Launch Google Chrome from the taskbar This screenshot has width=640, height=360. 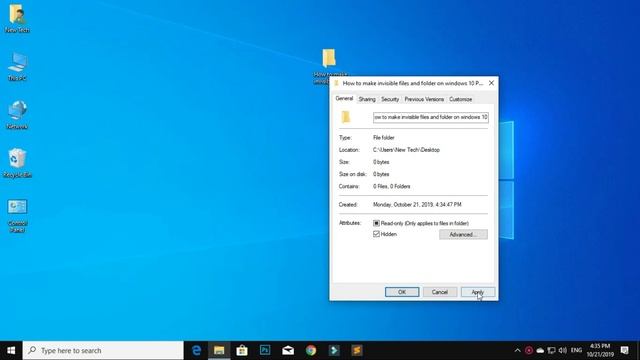tap(311, 350)
